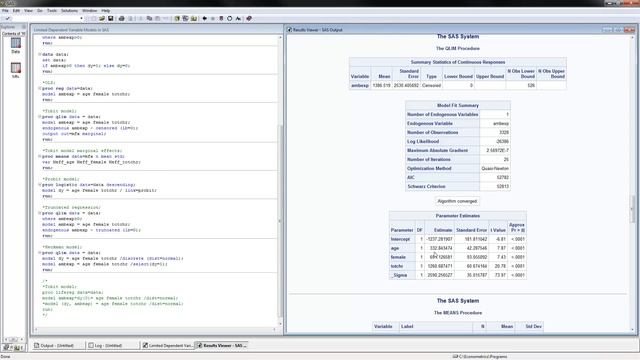Collapse the Tobit model proc qlim block
Image resolution: width=640 pixels, height=360 pixels.
point(40,117)
